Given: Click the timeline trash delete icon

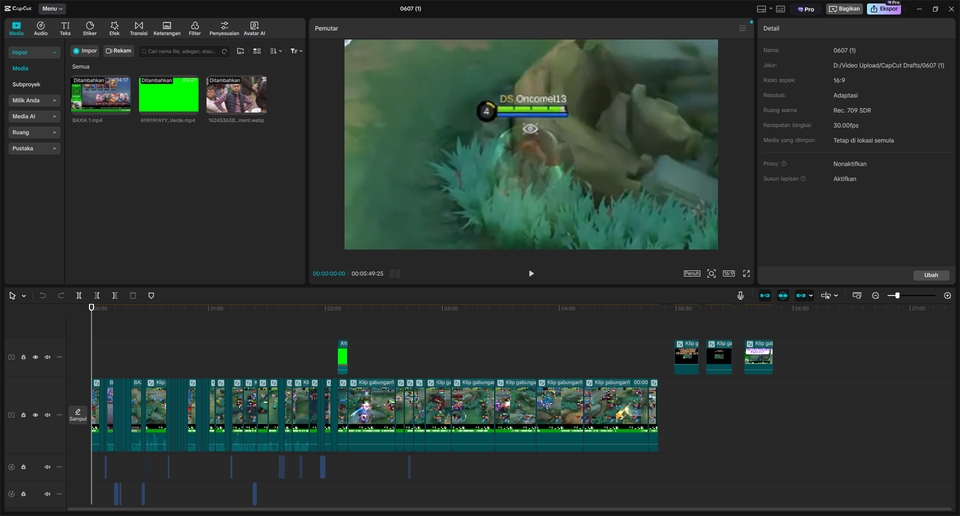Looking at the screenshot, I should (133, 296).
